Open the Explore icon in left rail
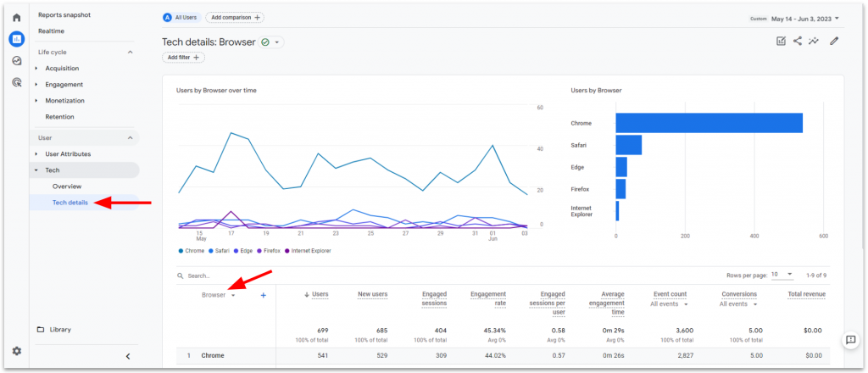The height and width of the screenshot is (373, 868). pos(16,61)
